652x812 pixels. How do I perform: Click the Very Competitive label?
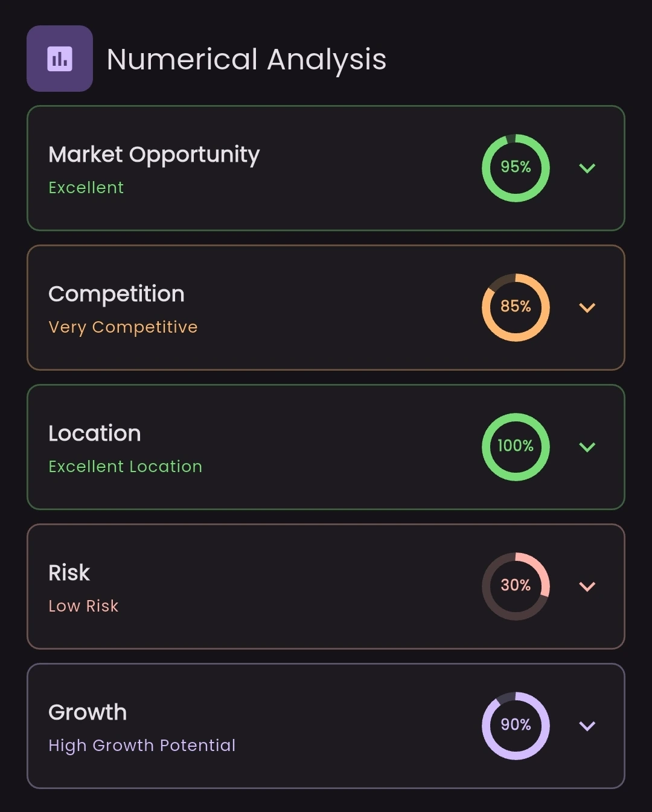pyautogui.click(x=123, y=327)
